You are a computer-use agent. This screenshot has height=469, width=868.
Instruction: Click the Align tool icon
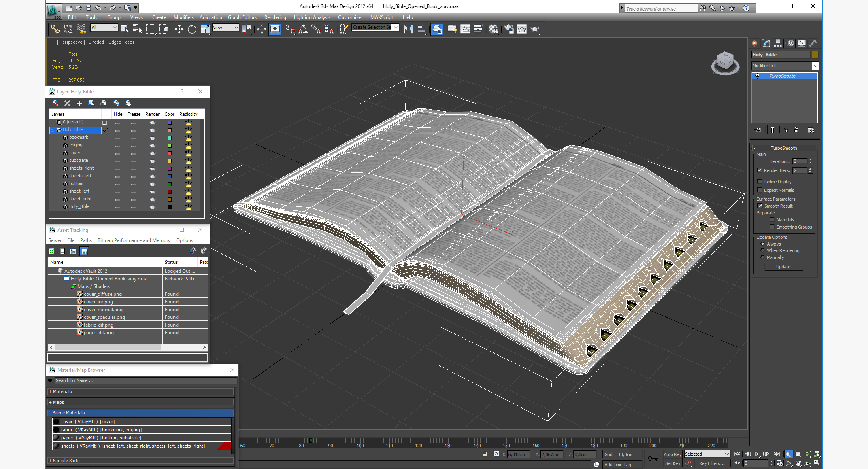(x=421, y=29)
